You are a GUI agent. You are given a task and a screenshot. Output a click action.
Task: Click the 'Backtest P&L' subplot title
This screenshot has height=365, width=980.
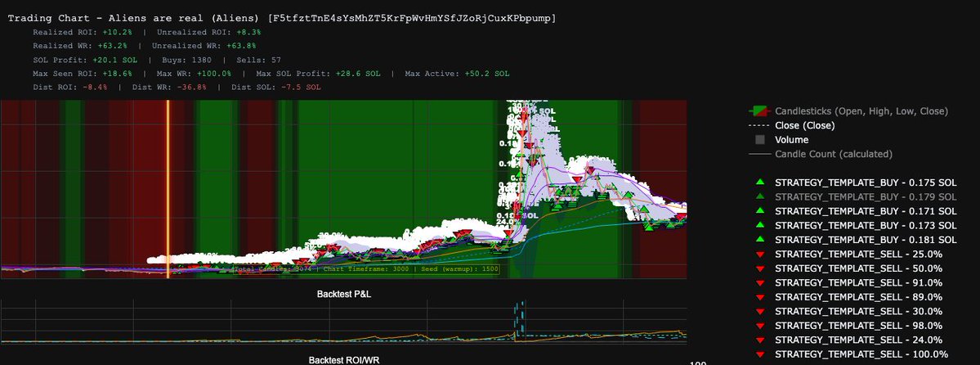pyautogui.click(x=344, y=294)
